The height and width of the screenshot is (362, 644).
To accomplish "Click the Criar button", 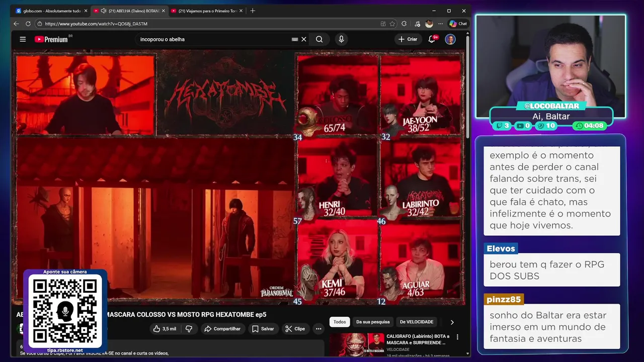I will click(408, 39).
